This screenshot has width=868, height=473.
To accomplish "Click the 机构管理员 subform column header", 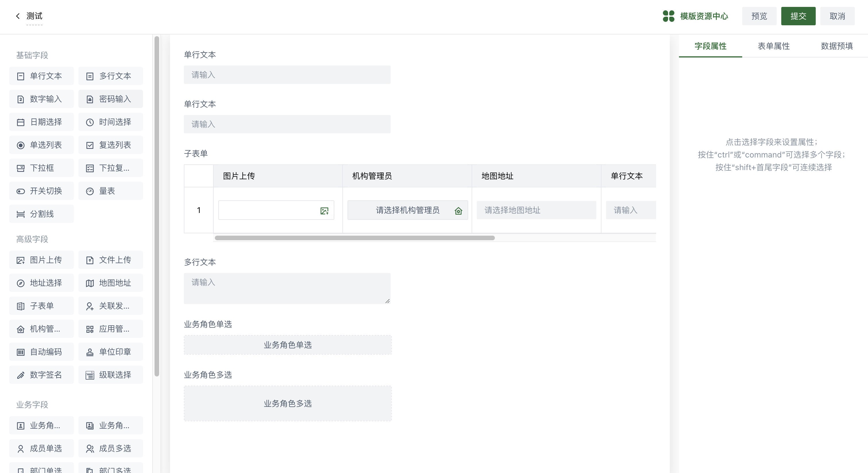I will click(x=407, y=176).
